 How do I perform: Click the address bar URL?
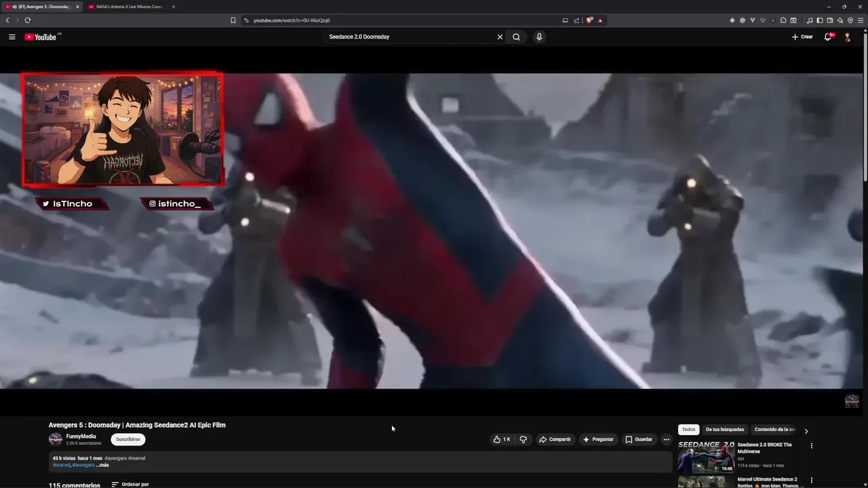point(292,20)
